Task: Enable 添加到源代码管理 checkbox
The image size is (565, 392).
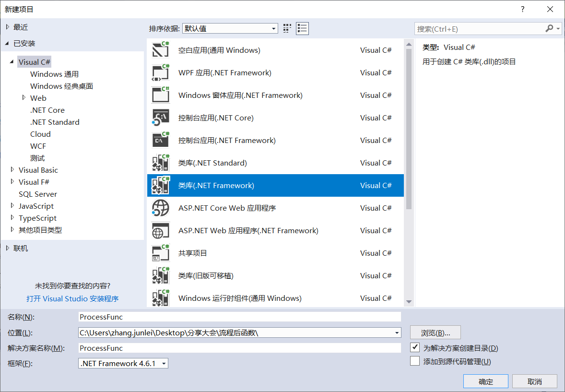Action: pos(415,361)
